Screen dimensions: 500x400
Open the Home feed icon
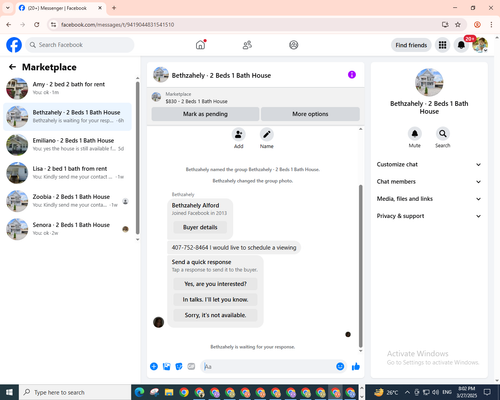pyautogui.click(x=201, y=45)
